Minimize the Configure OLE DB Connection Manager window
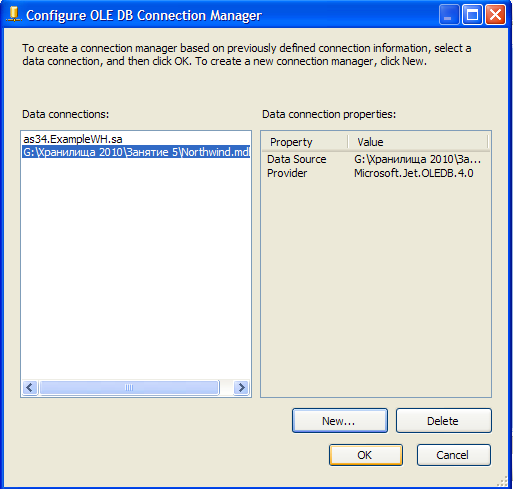513x489 pixels. 449,15
